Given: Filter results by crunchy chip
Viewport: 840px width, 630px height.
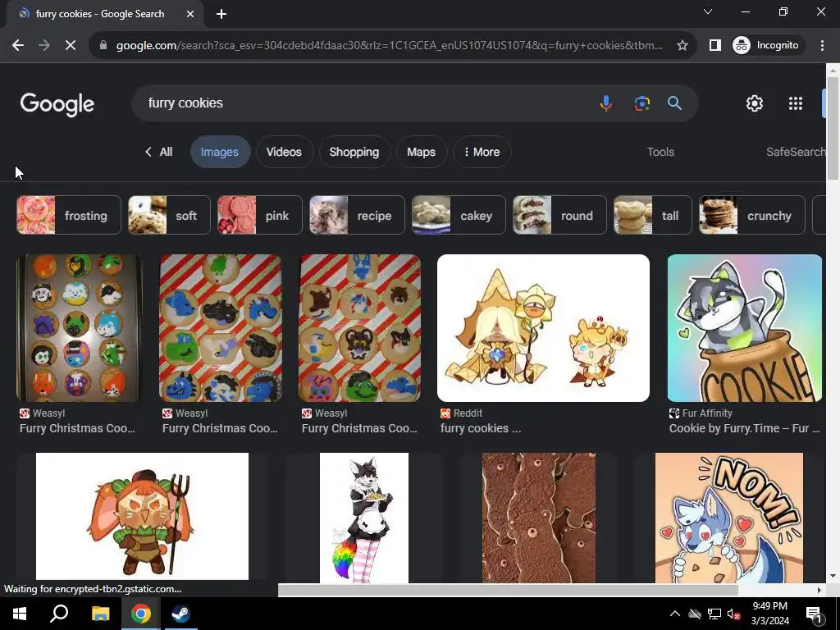Looking at the screenshot, I should [752, 216].
